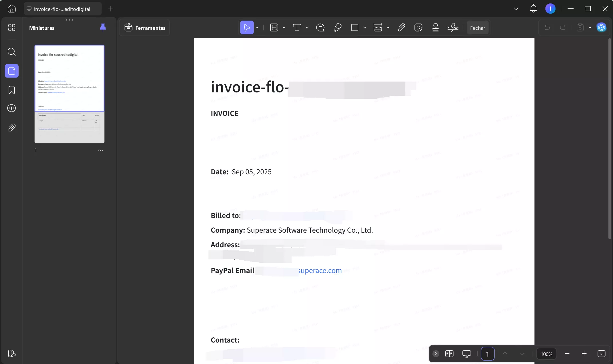The image size is (613, 364).
Task: Expand the text tool dropdown arrow
Action: point(307,28)
